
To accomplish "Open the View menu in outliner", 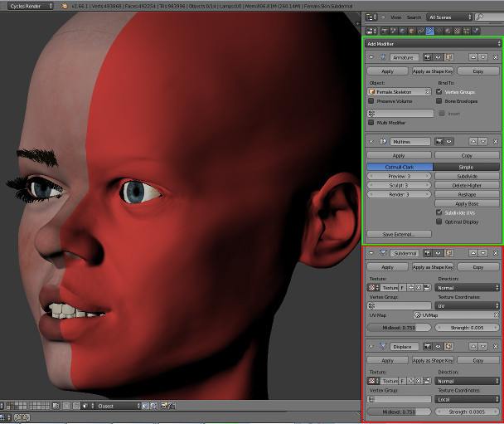I will [395, 16].
